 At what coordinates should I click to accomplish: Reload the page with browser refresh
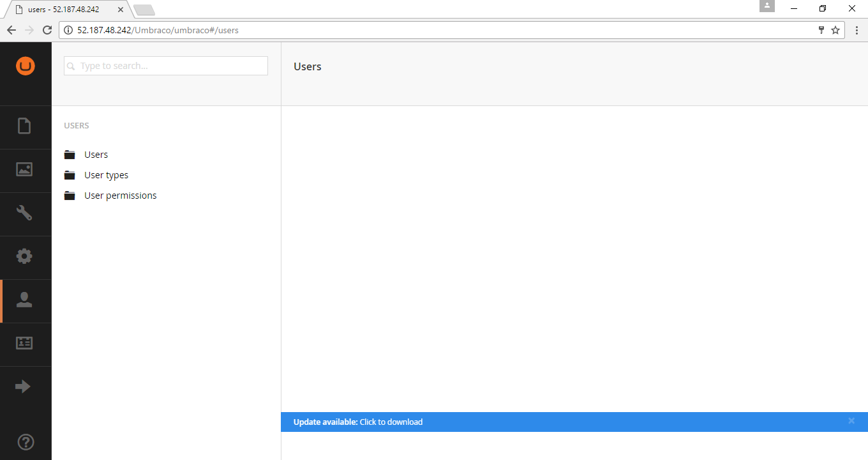pyautogui.click(x=47, y=30)
